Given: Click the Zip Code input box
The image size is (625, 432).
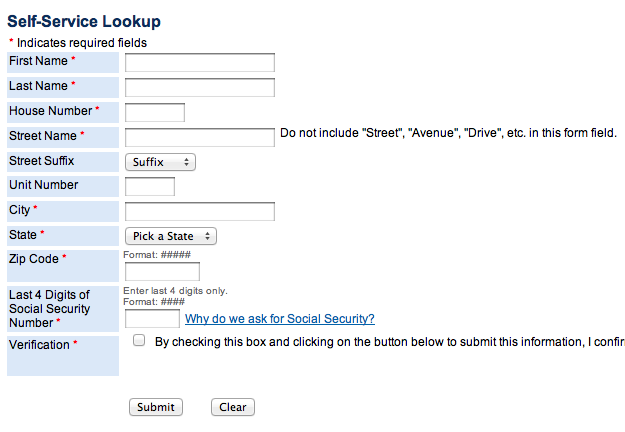Looking at the screenshot, I should 161,272.
